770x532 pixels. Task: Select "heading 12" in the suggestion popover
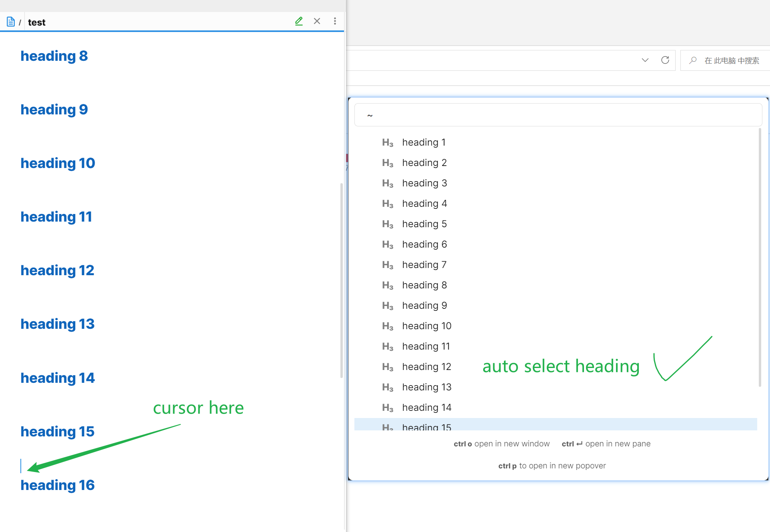click(x=426, y=366)
